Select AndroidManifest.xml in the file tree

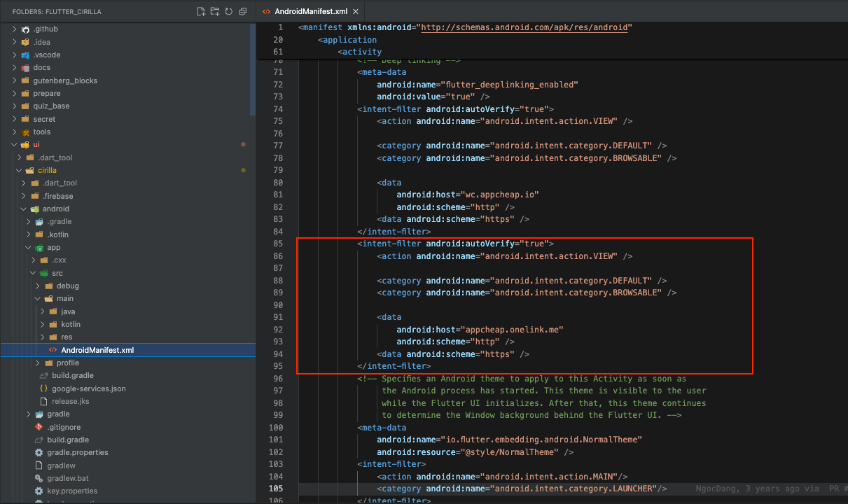pos(127,350)
